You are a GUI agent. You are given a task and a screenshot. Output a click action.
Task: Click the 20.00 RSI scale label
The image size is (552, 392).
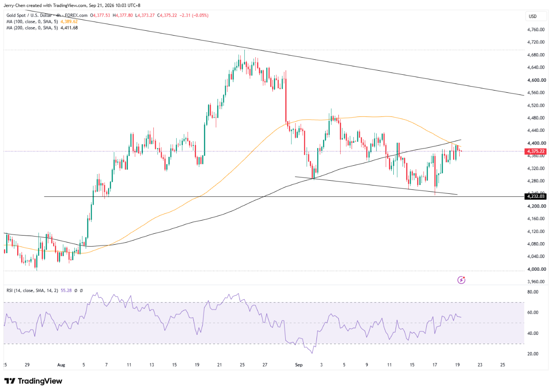click(532, 354)
